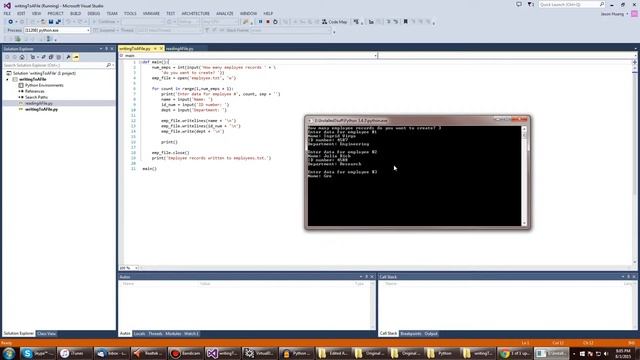This screenshot has height=360, width=640.
Task: Click the Save All toolbar icon
Action: (x=58, y=22)
